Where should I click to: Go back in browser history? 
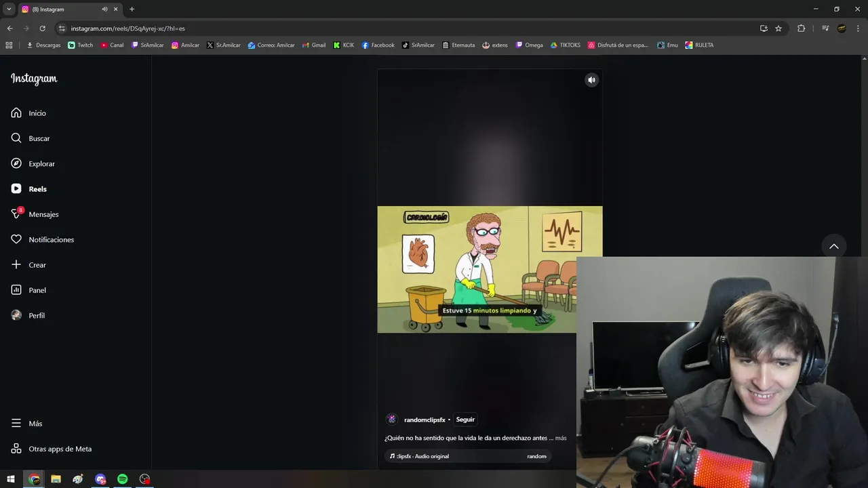pyautogui.click(x=9, y=28)
